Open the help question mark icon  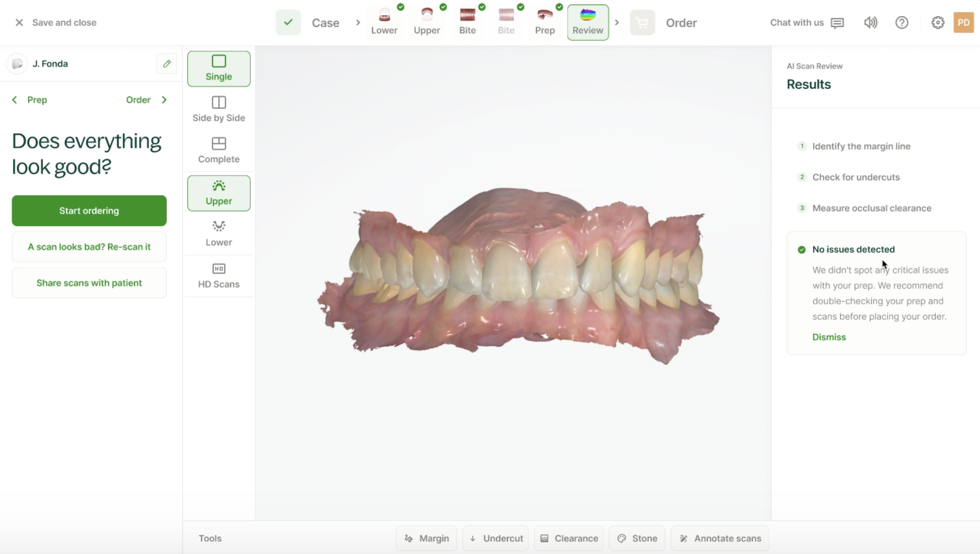(x=901, y=22)
